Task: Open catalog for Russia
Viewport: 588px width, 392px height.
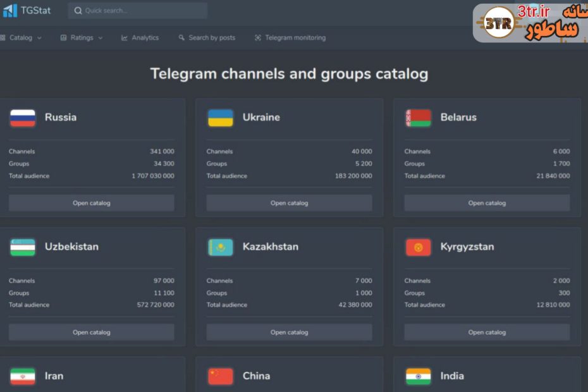Action: (92, 203)
